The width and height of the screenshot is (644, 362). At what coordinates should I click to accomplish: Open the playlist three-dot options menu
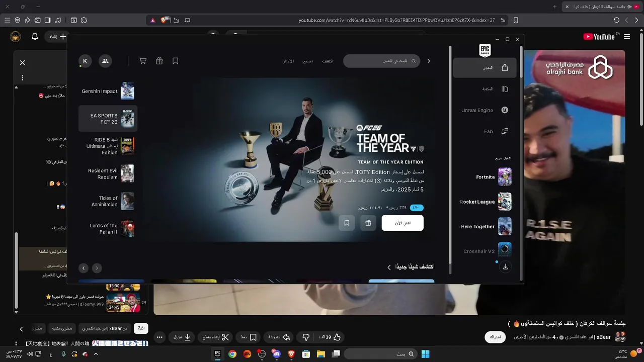[x=22, y=78]
